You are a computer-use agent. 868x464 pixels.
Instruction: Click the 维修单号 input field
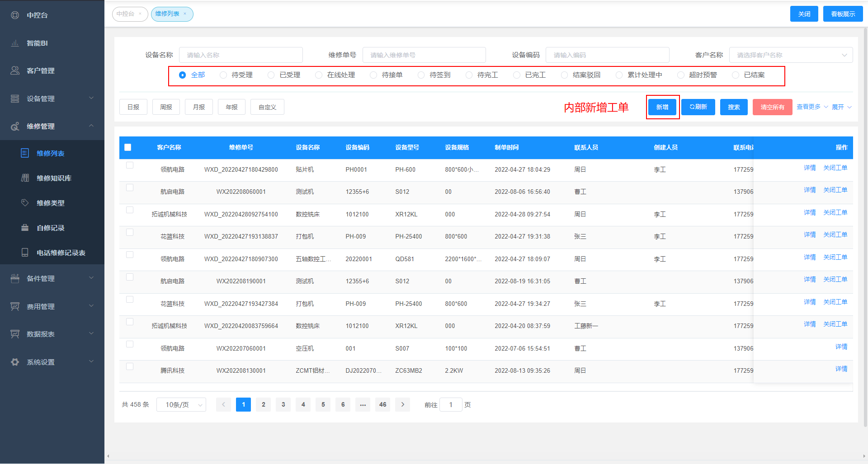pos(424,55)
